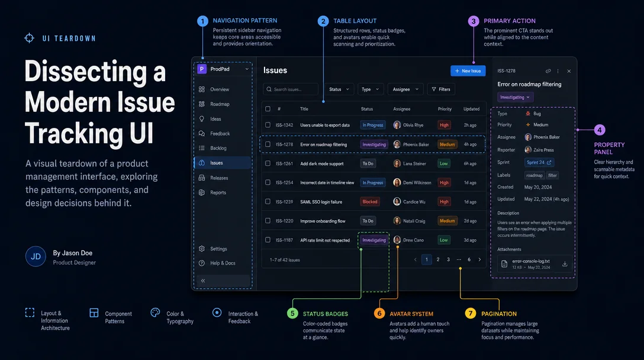Click the search magnifier icon
Viewport: 644px width, 360px height.
269,89
